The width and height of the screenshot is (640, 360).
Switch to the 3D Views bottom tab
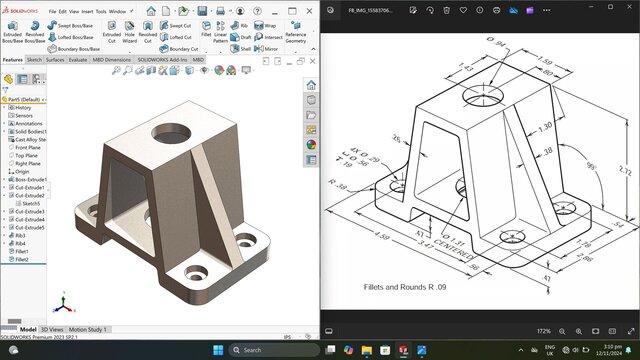[x=52, y=329]
